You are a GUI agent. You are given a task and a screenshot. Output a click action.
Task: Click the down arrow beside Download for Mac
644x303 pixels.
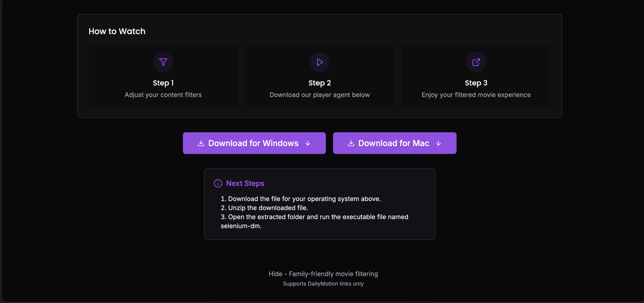(x=438, y=143)
